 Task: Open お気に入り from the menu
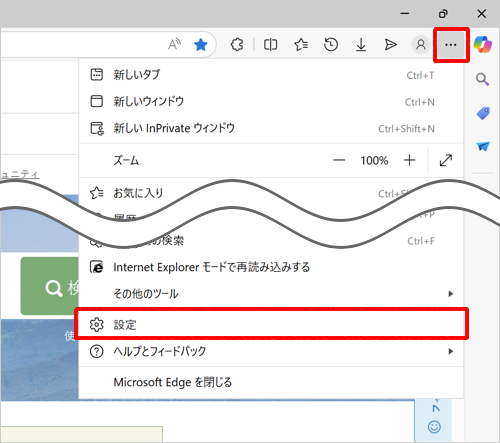tap(271, 193)
